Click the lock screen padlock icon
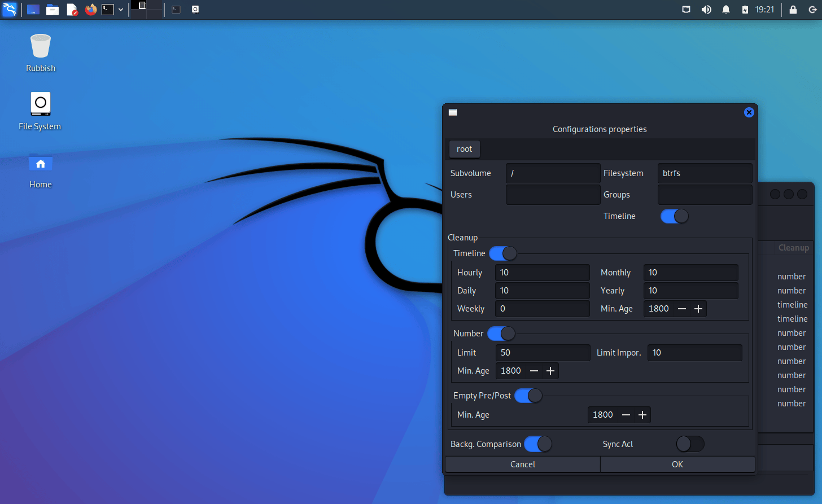 [793, 10]
